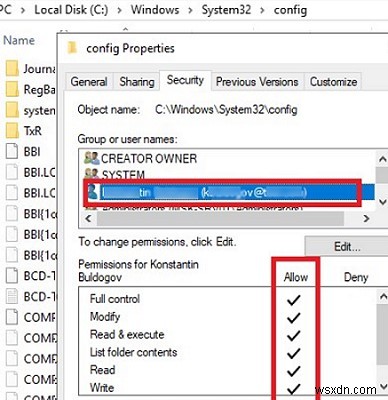Image resolution: width=388 pixels, height=400 pixels.
Task: Navigate to Windows in address bar
Action: click(155, 10)
